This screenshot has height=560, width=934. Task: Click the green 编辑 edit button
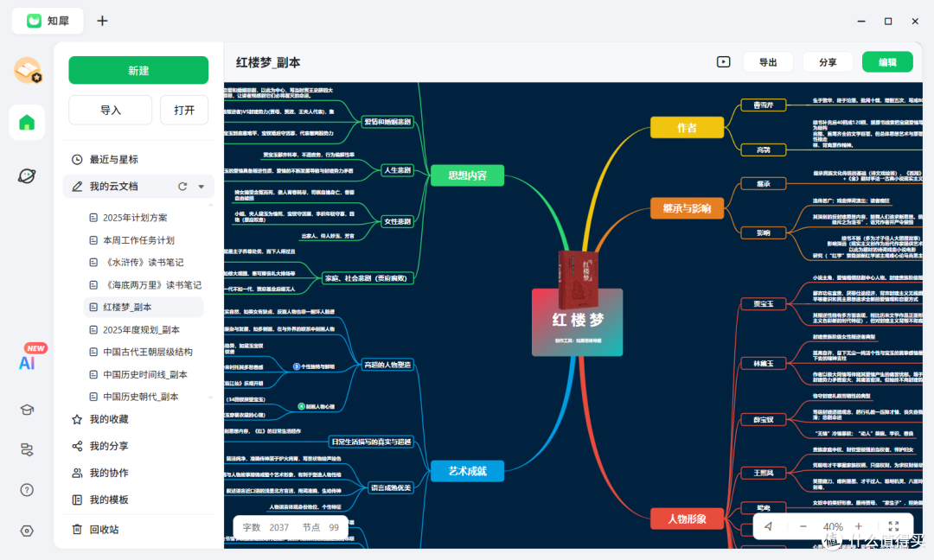tap(887, 62)
